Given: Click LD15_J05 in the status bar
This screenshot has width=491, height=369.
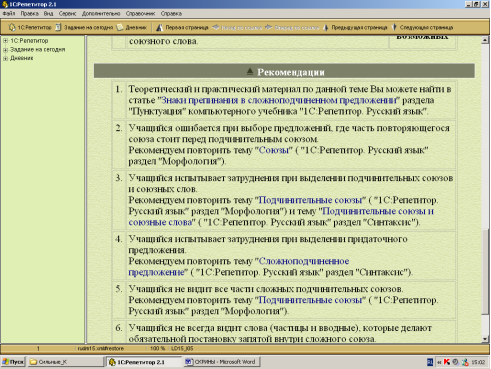Looking at the screenshot, I should pos(182,349).
